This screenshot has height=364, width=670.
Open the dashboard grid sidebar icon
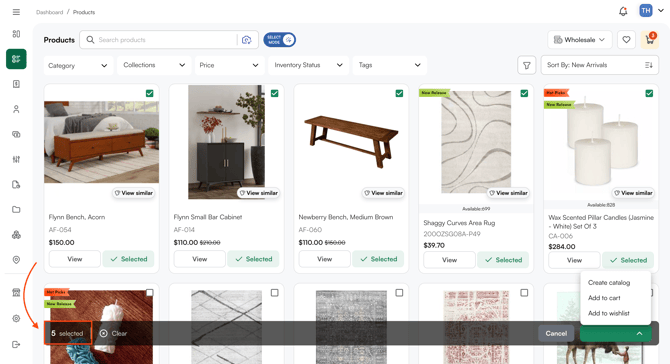pyautogui.click(x=16, y=34)
